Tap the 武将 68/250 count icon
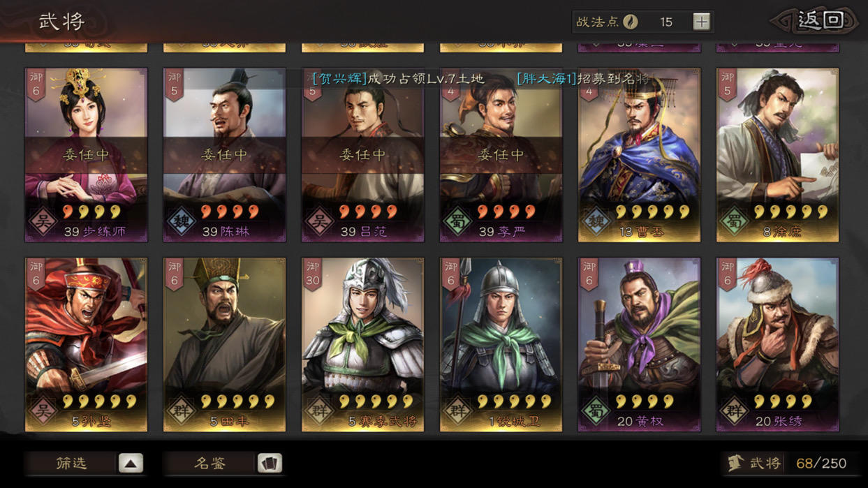Image resolution: width=868 pixels, height=488 pixels. pyautogui.click(x=735, y=463)
